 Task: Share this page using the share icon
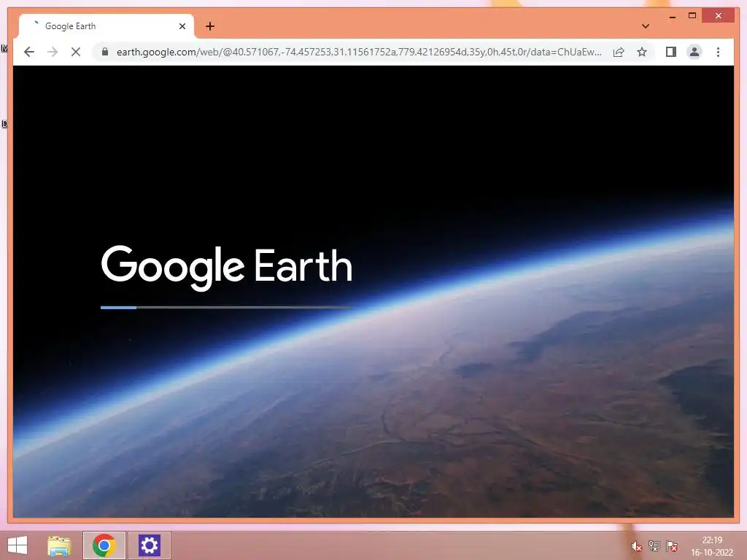619,52
